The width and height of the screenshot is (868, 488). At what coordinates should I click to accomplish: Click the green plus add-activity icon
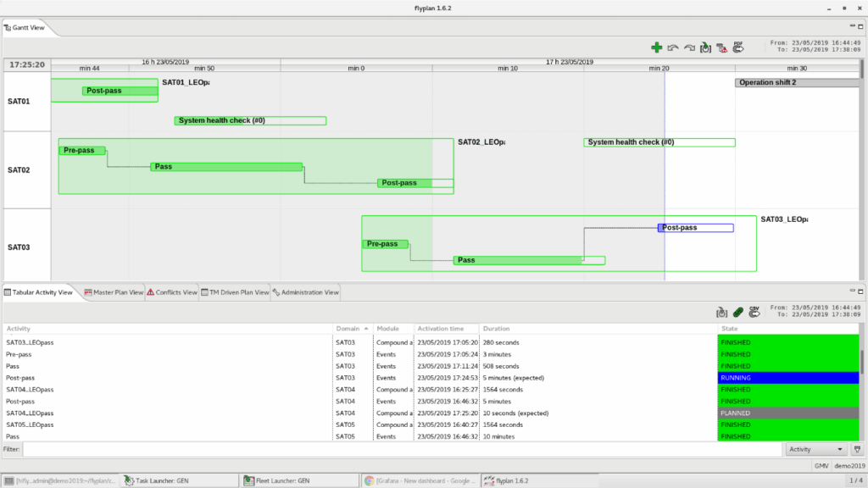657,47
